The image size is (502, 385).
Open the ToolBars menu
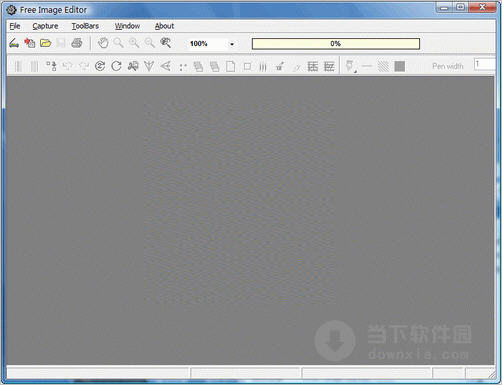click(x=85, y=26)
